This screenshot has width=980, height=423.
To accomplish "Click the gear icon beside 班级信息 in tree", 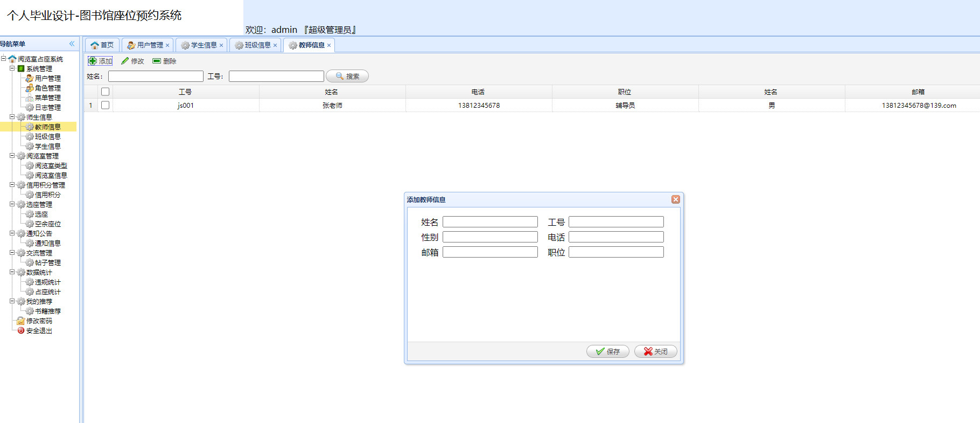I will (x=30, y=137).
